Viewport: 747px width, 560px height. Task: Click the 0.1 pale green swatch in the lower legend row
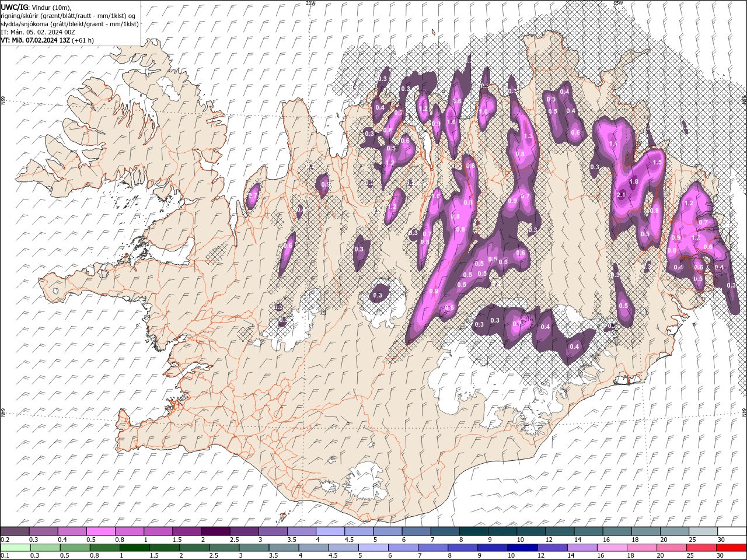[x=15, y=548]
